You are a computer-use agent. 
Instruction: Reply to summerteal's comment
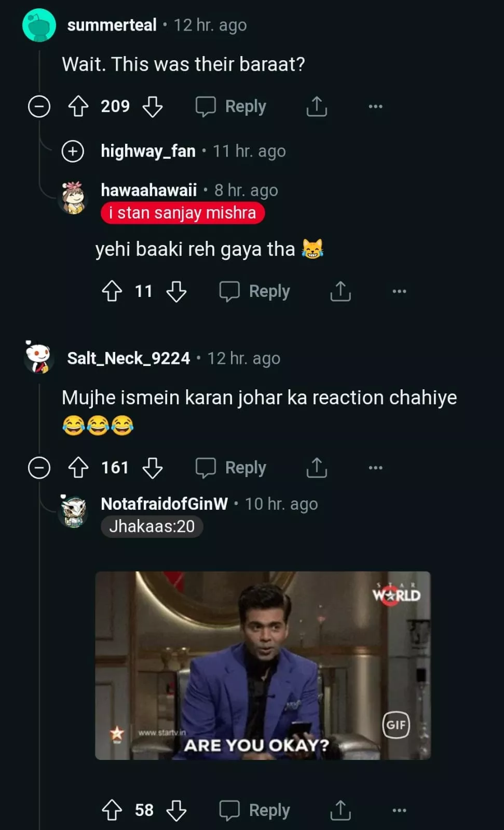(231, 106)
